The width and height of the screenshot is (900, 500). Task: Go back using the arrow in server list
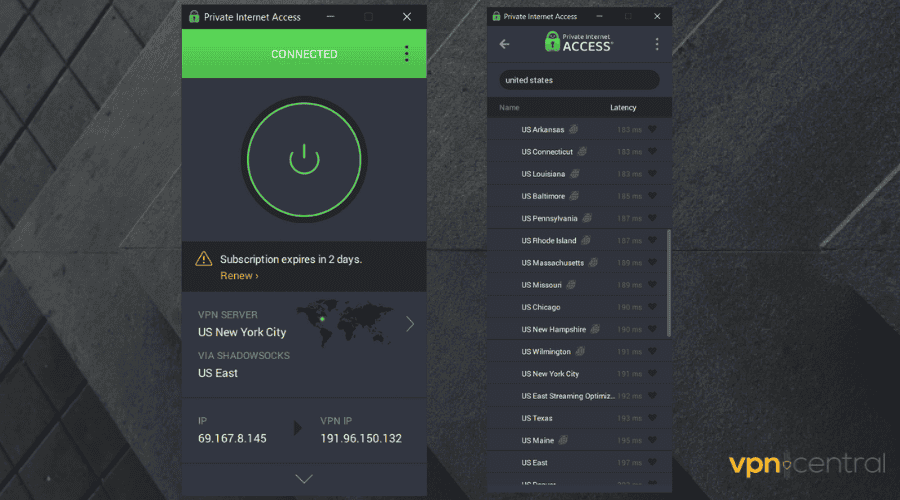505,44
